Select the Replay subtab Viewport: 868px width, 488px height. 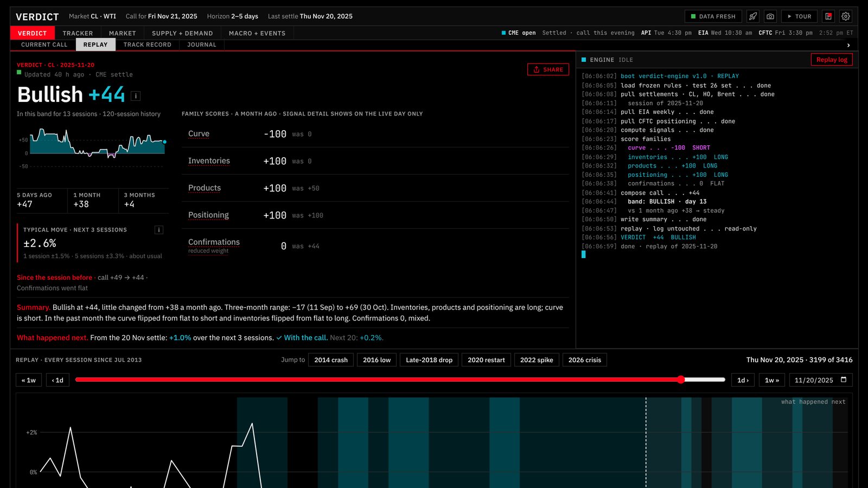[x=95, y=44]
